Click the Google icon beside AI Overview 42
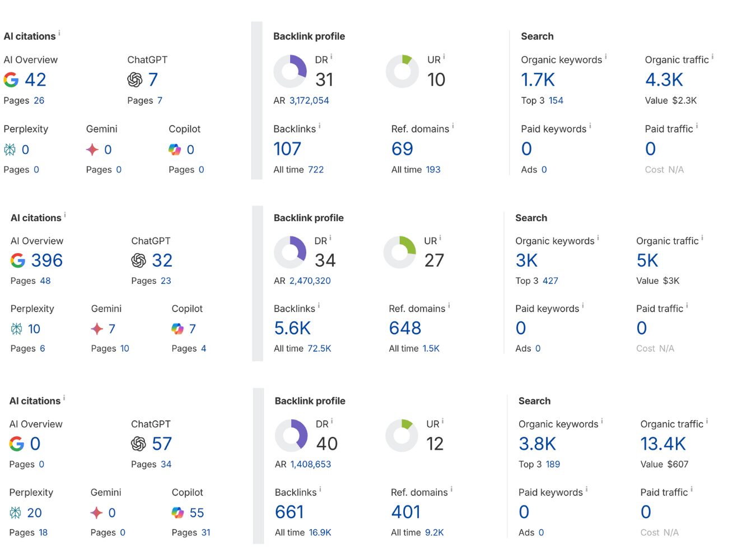The width and height of the screenshot is (756, 560). click(x=11, y=80)
